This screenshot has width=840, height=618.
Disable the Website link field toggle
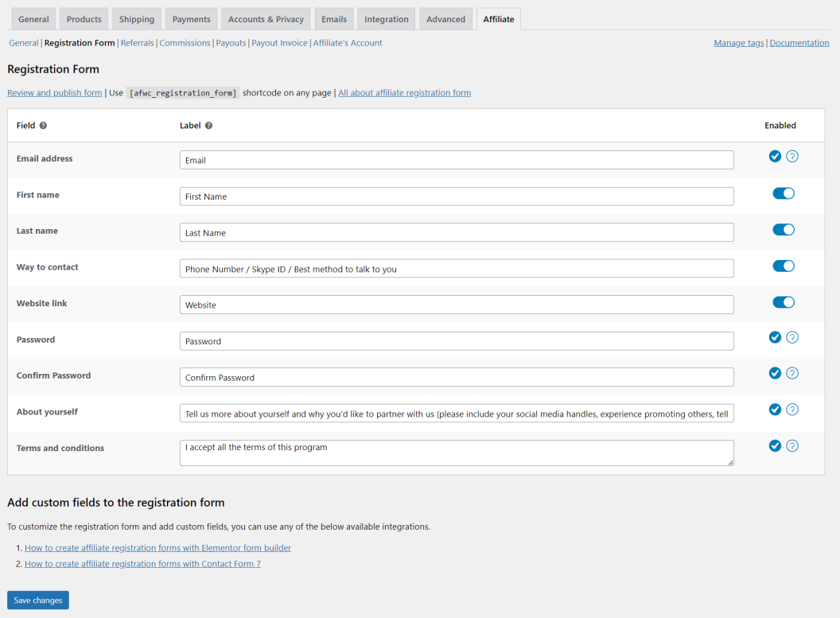point(784,302)
